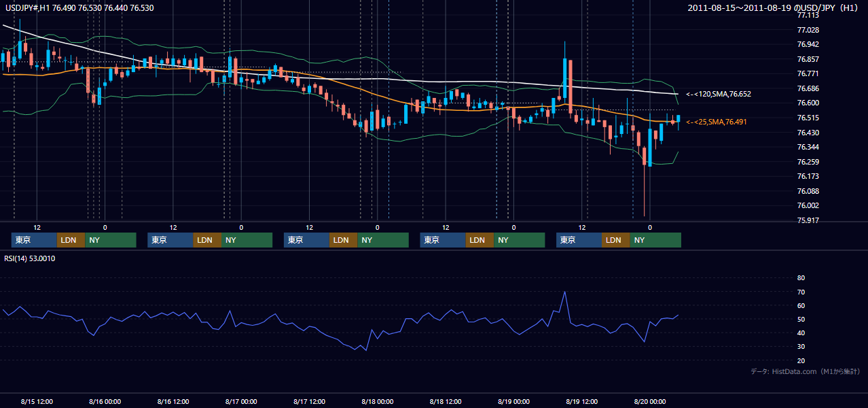Click RSI axis level 20
This screenshot has height=408, width=868.
point(801,360)
